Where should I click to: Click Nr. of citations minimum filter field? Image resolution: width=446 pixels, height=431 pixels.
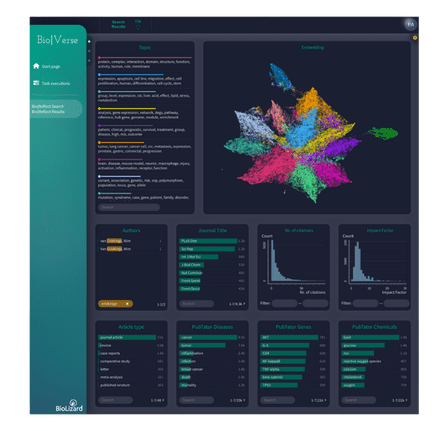(x=284, y=303)
